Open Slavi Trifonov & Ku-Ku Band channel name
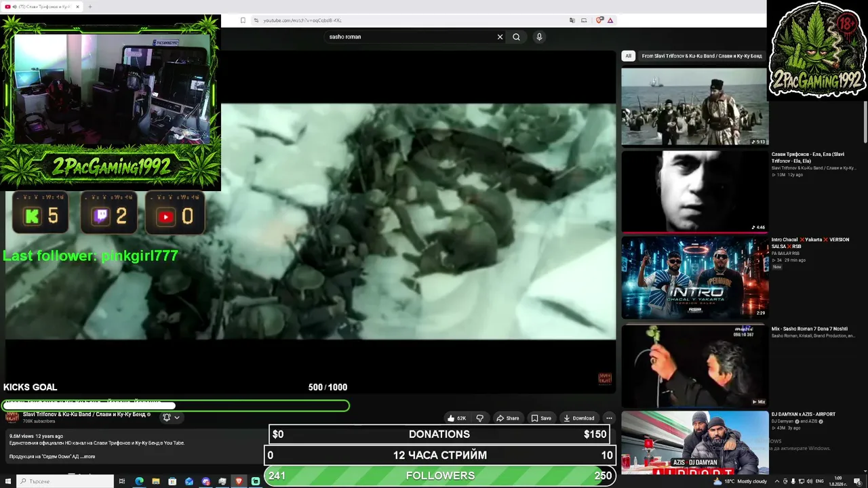 tap(84, 414)
